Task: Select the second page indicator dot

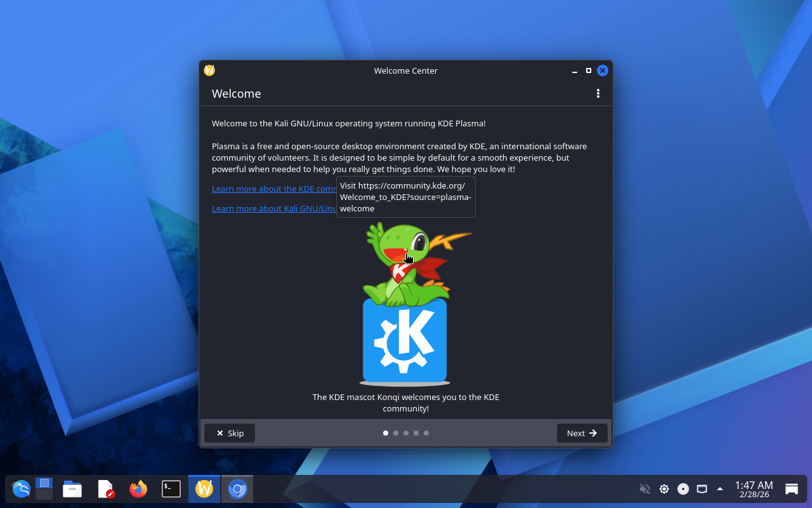Action: (396, 433)
